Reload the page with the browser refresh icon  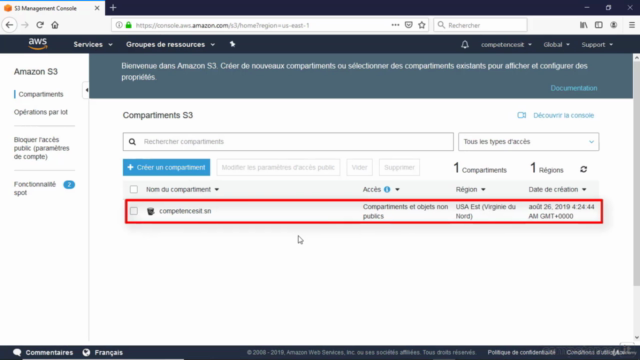(x=40, y=25)
